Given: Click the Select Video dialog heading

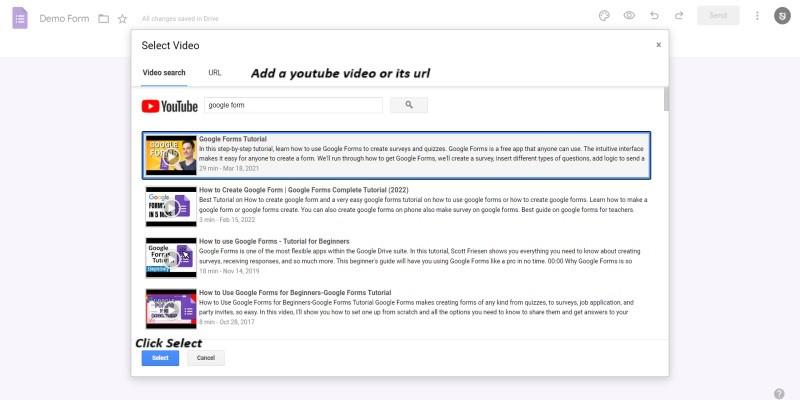Looking at the screenshot, I should pyautogui.click(x=170, y=45).
